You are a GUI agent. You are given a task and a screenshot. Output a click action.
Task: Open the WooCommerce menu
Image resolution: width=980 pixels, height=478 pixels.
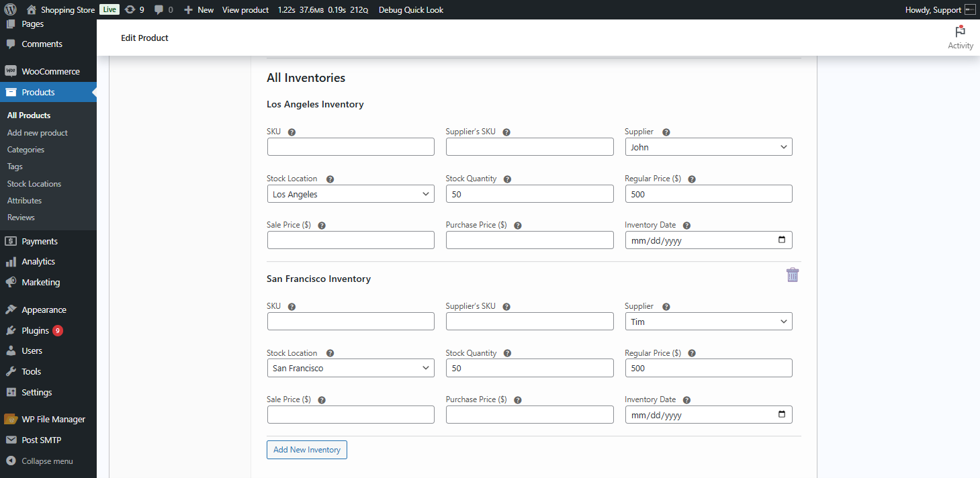[48, 71]
